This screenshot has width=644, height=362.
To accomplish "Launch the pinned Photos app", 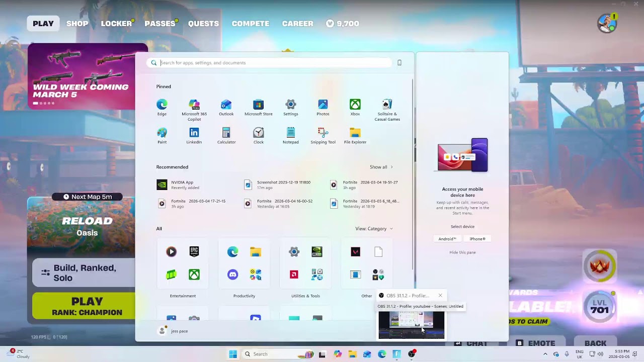I will pyautogui.click(x=323, y=107).
